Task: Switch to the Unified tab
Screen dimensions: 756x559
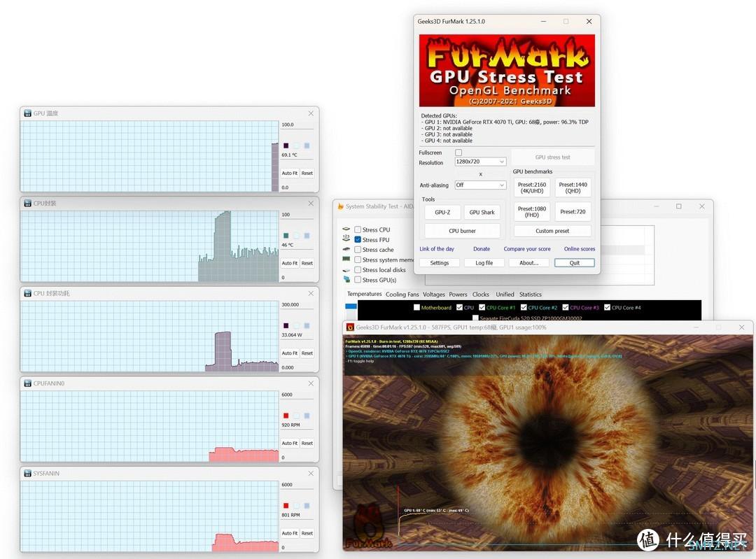Action: click(x=505, y=295)
